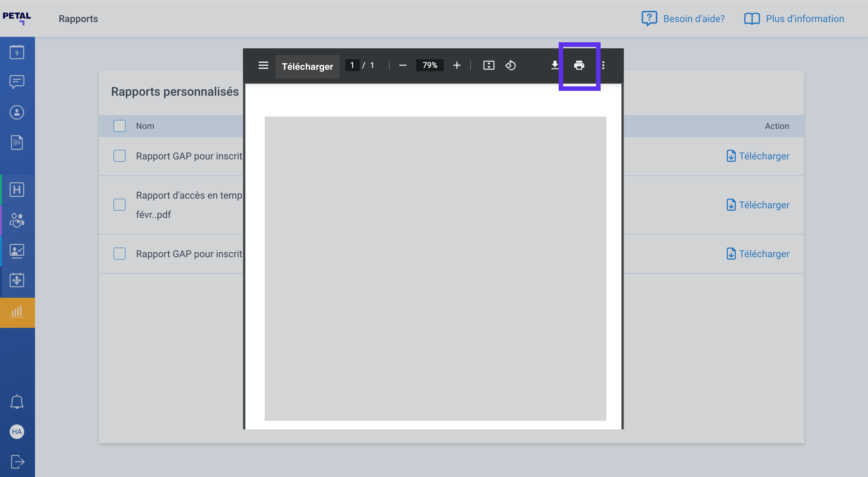868x477 pixels.
Task: Open the calendar icon in sidebar
Action: pos(17,52)
